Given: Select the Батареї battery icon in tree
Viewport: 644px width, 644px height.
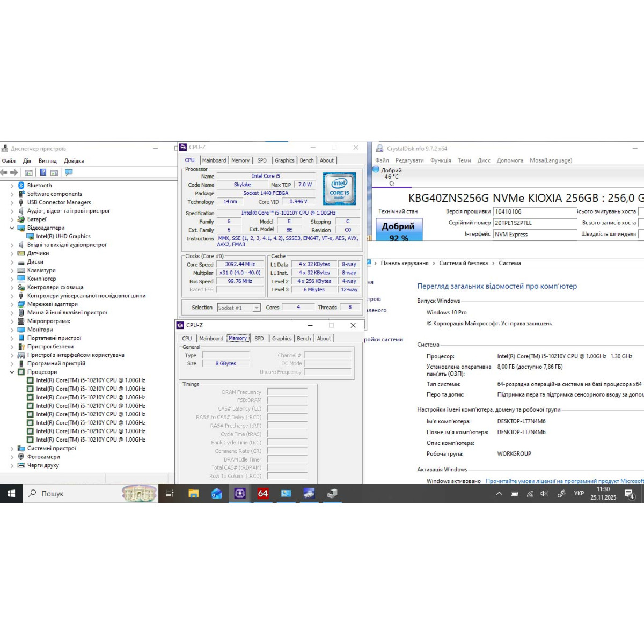Looking at the screenshot, I should pos(21,219).
